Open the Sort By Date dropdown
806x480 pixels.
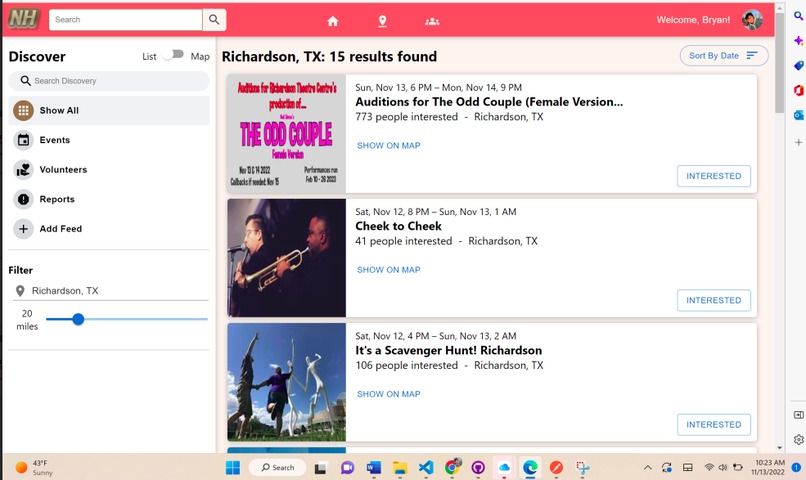pos(724,56)
